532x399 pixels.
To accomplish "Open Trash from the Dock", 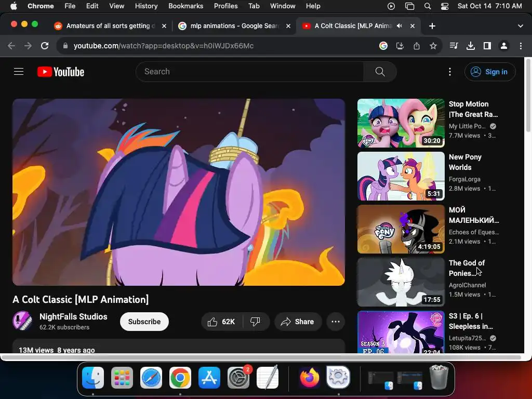I will point(439,378).
